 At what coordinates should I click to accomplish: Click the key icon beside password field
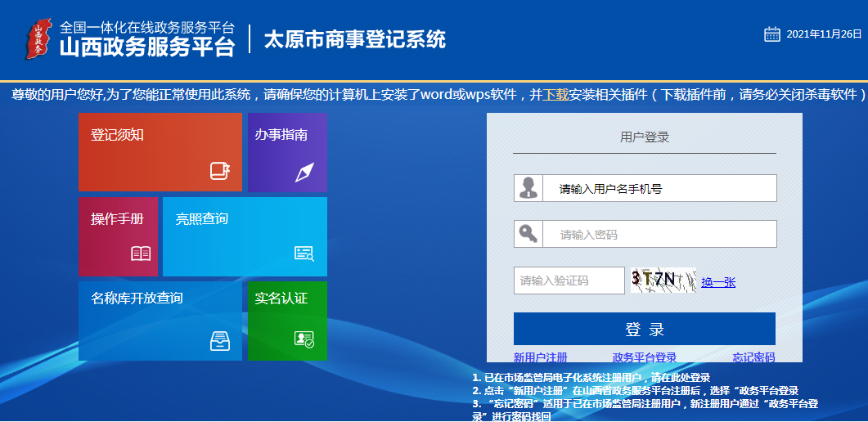528,235
